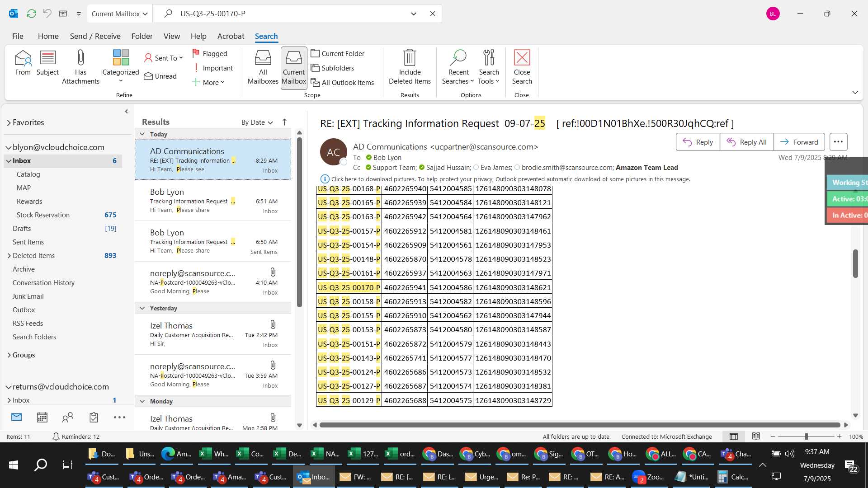Screen dimensions: 868x488
Task: Open Windows Start menu
Action: 14,465
